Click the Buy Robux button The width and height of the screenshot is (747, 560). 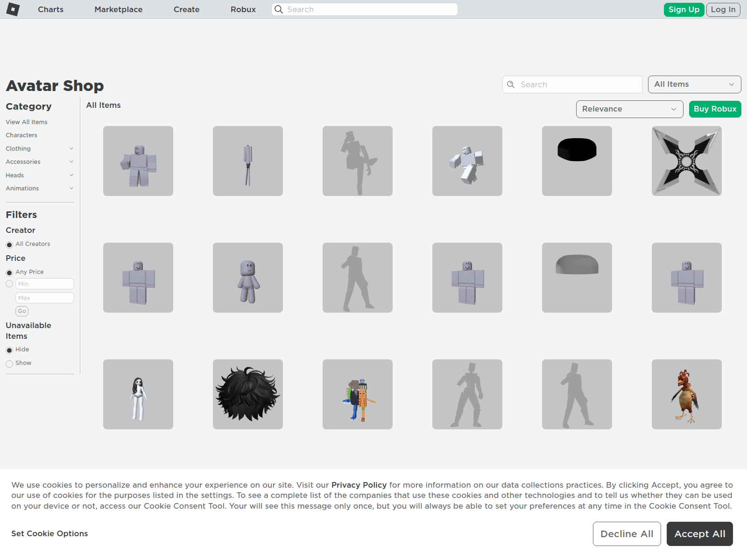tap(715, 109)
